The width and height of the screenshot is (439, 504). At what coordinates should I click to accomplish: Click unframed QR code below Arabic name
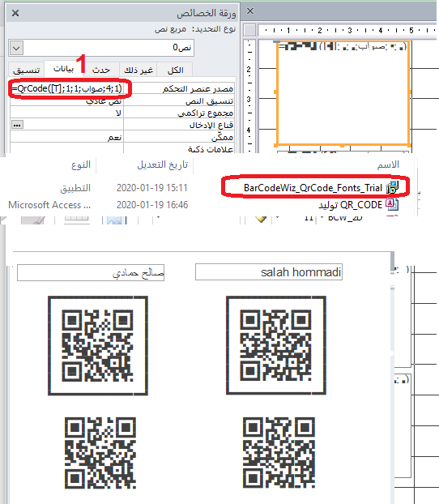[x=100, y=453]
